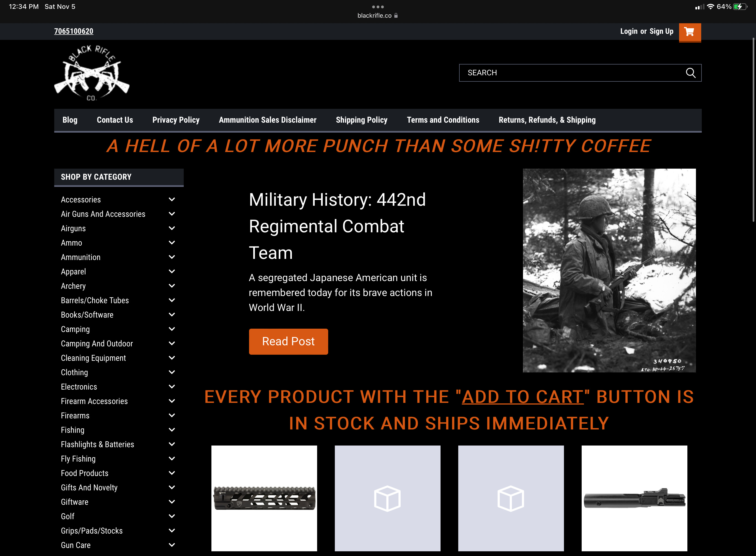756x556 pixels.
Task: Expand the Airguns category chevron
Action: tap(172, 228)
